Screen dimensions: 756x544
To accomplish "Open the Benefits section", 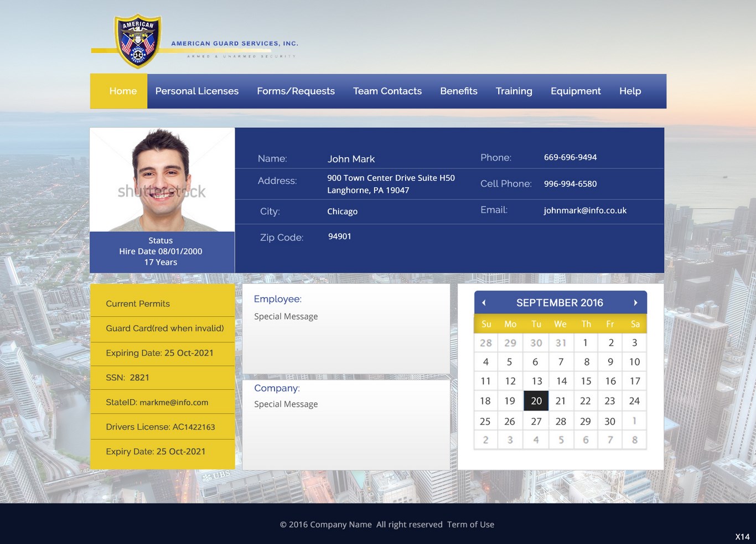I will (x=458, y=91).
